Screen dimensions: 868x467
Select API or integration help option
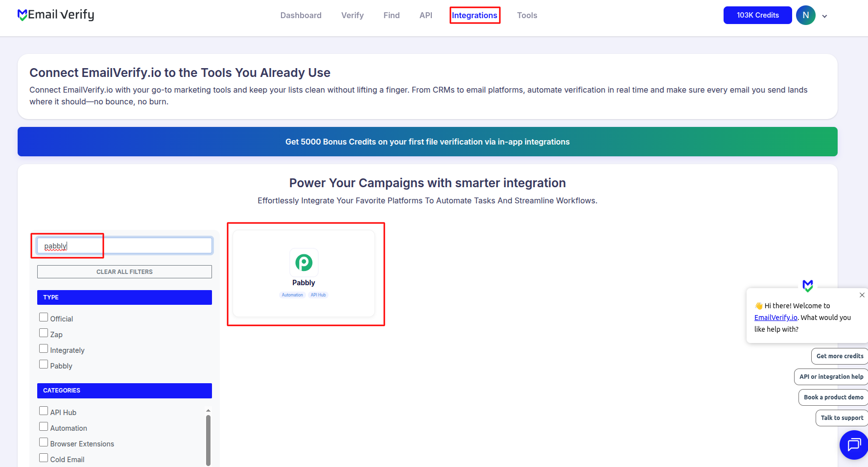click(831, 377)
